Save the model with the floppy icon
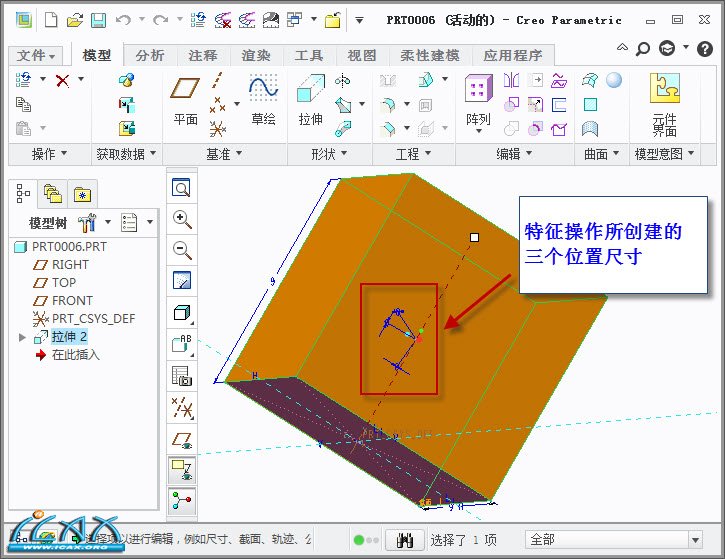Screen dimensions: 725x559 pyautogui.click(x=98, y=20)
